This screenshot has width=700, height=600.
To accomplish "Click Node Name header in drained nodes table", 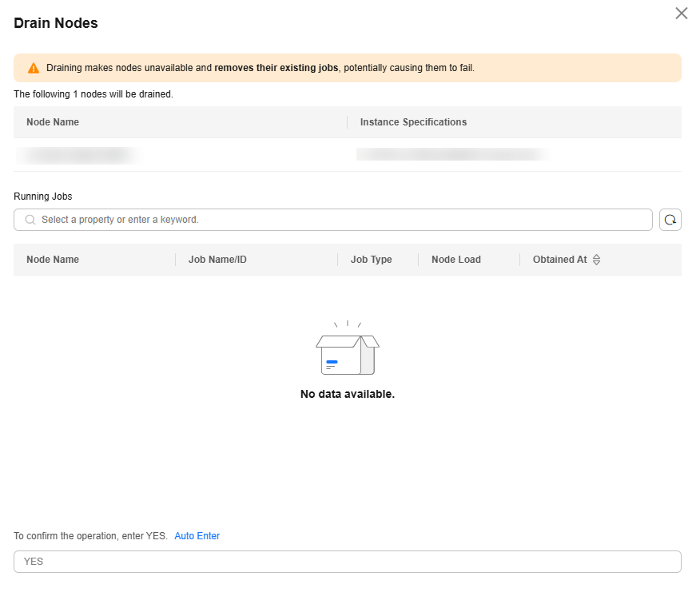I will pos(53,122).
